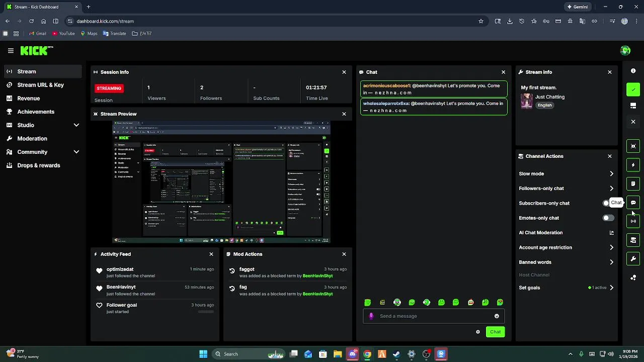Viewport: 644px width, 362px height.
Task: Insert the headphones emote in chat
Action: click(397, 303)
